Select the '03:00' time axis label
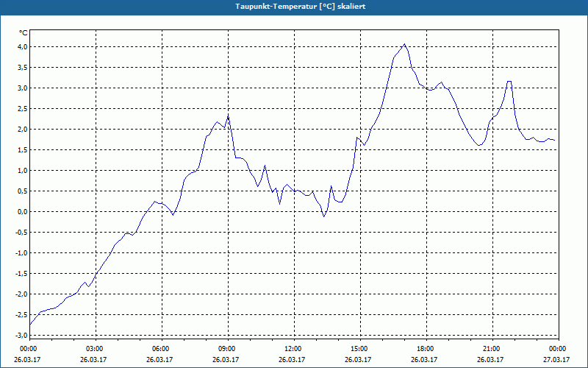Viewport: 588px width, 368px height. click(x=94, y=349)
